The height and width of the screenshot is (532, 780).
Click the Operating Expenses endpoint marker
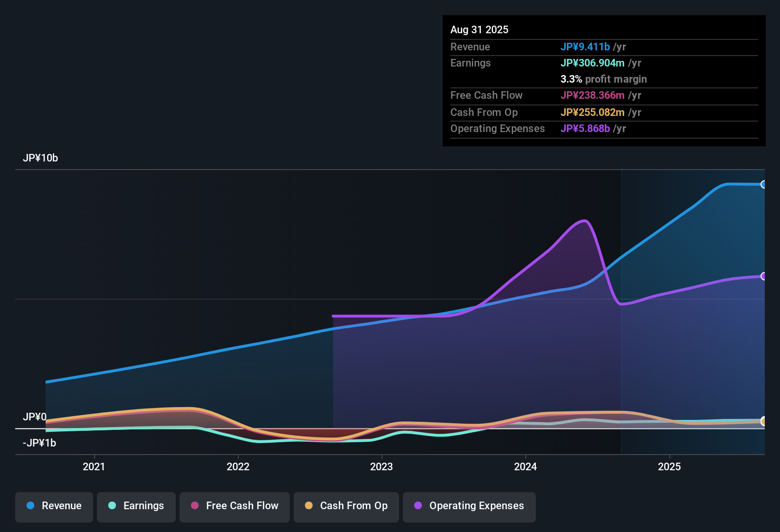763,276
